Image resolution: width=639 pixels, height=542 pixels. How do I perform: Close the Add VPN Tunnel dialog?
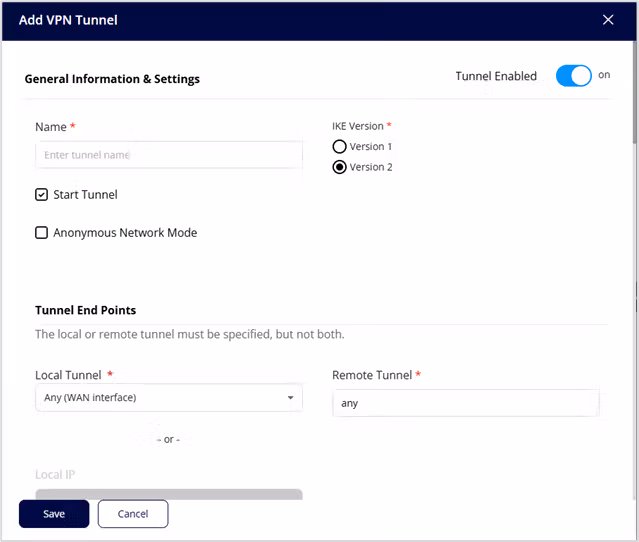(x=608, y=20)
